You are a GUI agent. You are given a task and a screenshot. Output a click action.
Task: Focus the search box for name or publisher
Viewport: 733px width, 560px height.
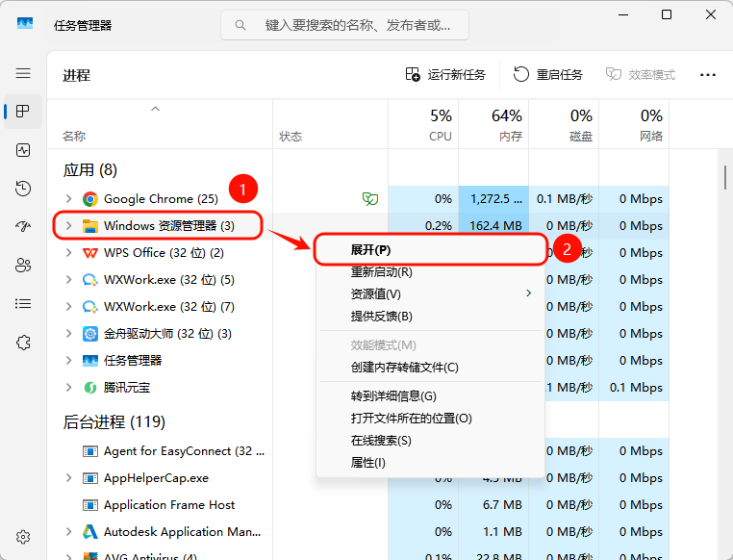coord(344,25)
